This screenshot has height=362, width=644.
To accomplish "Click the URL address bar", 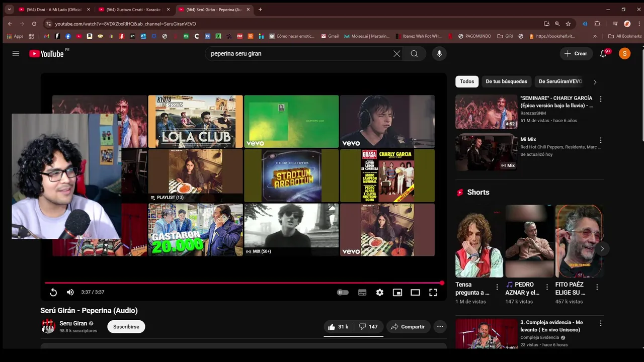I will click(x=297, y=24).
